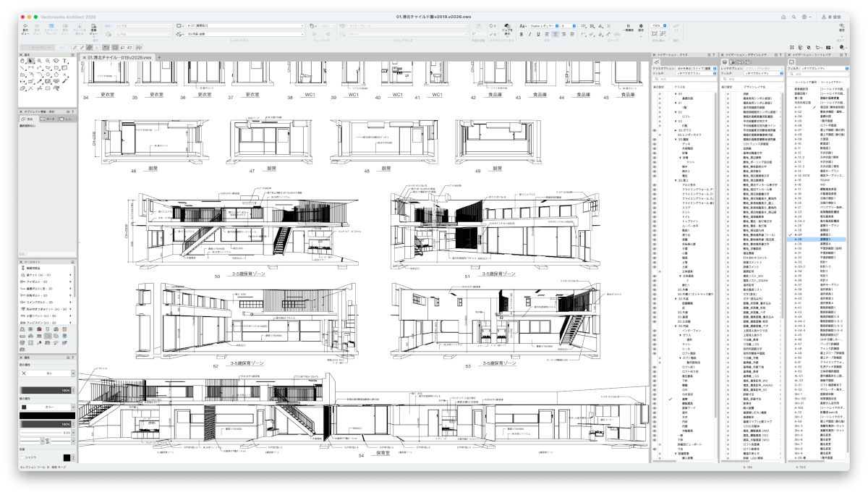Close the Basic tool palette with the X
The image size is (868, 495).
(21, 54)
